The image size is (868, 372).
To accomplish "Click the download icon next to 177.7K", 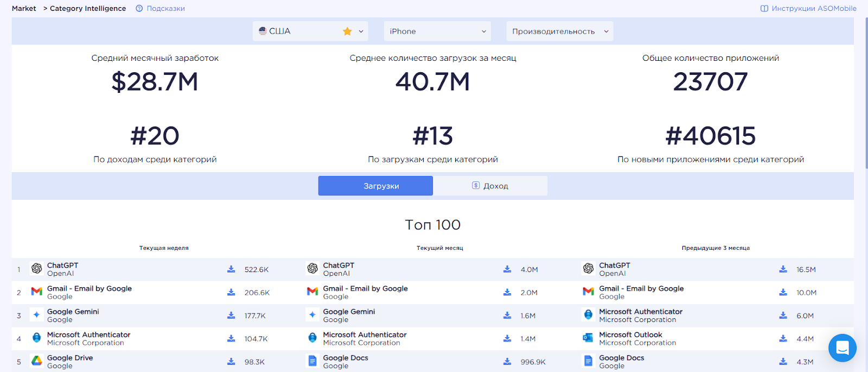I will coord(231,316).
